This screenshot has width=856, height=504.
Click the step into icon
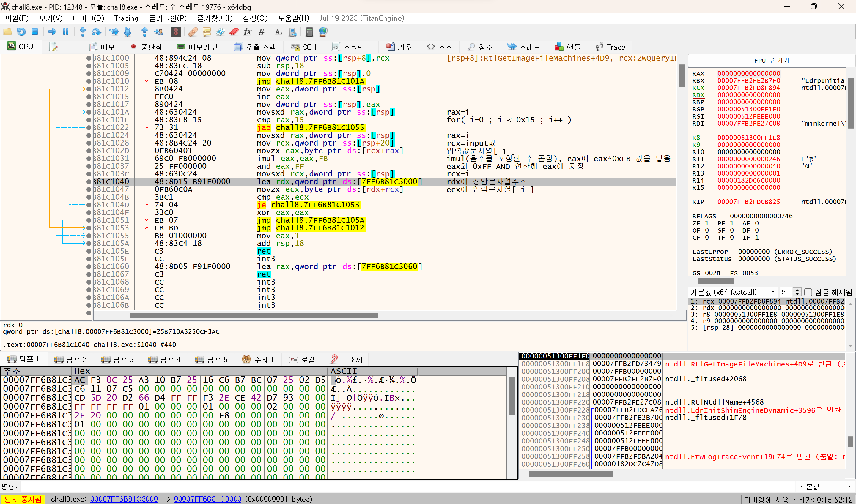point(83,32)
